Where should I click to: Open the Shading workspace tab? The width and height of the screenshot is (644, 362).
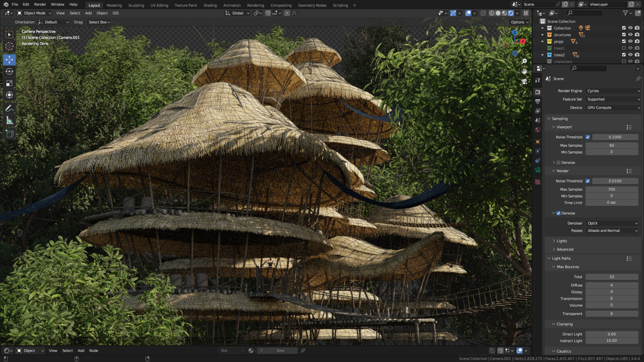210,5
